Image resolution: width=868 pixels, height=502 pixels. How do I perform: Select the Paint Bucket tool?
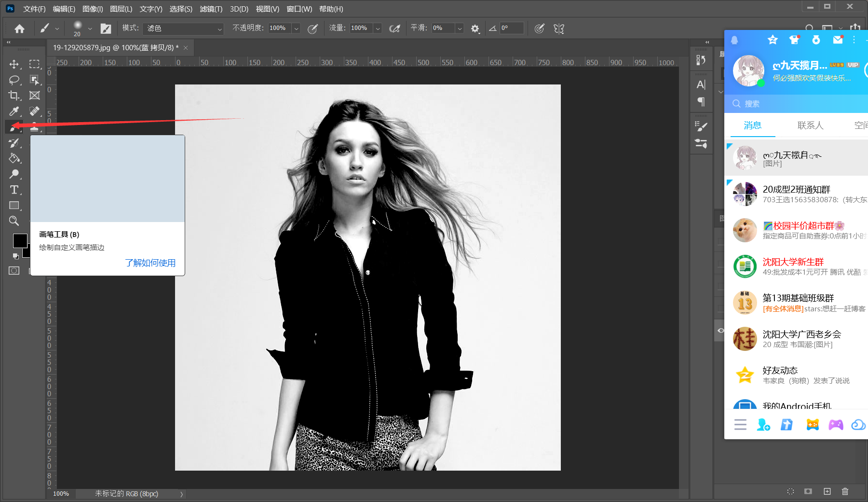tap(14, 158)
